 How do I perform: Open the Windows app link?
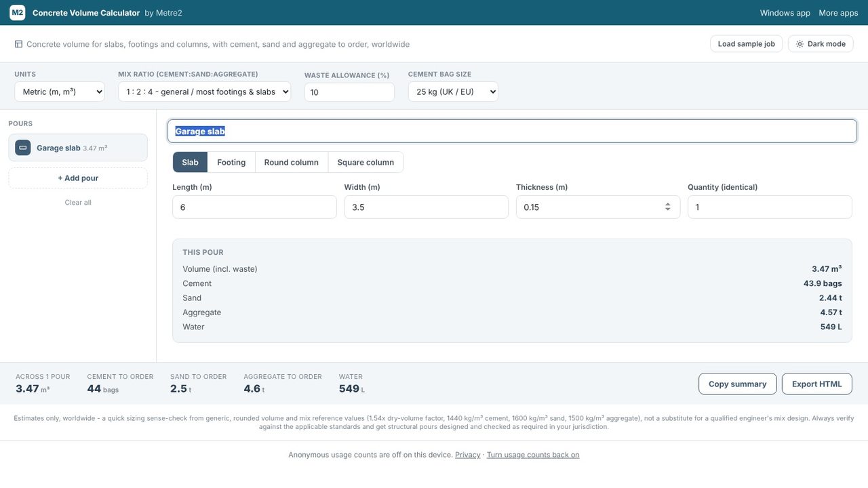click(x=785, y=13)
